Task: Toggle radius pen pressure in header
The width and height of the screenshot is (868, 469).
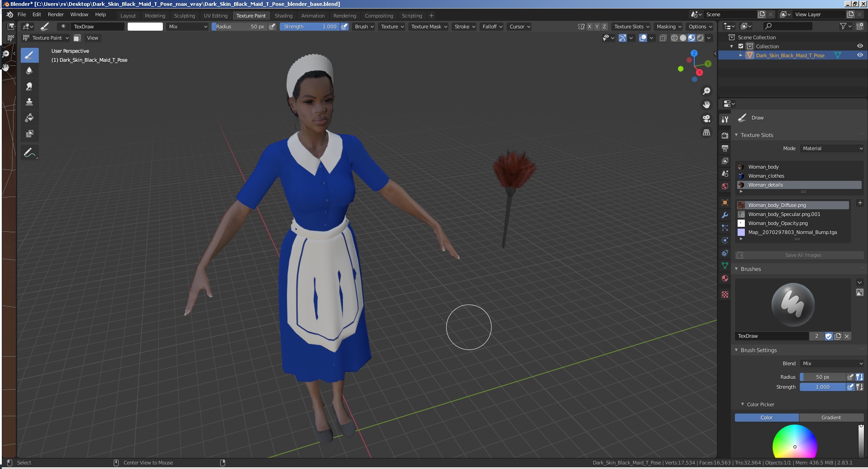Action: (x=272, y=27)
